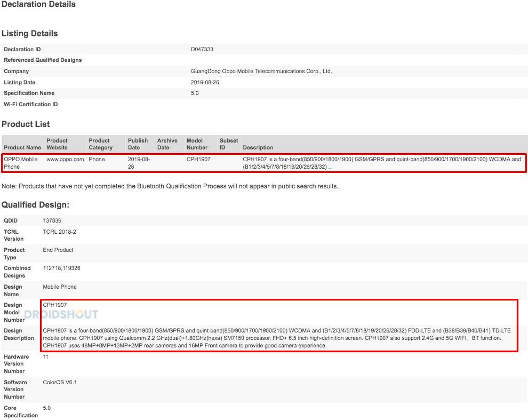Click the TCRL 2018-2 version value
This screenshot has width=528, height=420.
point(59,232)
